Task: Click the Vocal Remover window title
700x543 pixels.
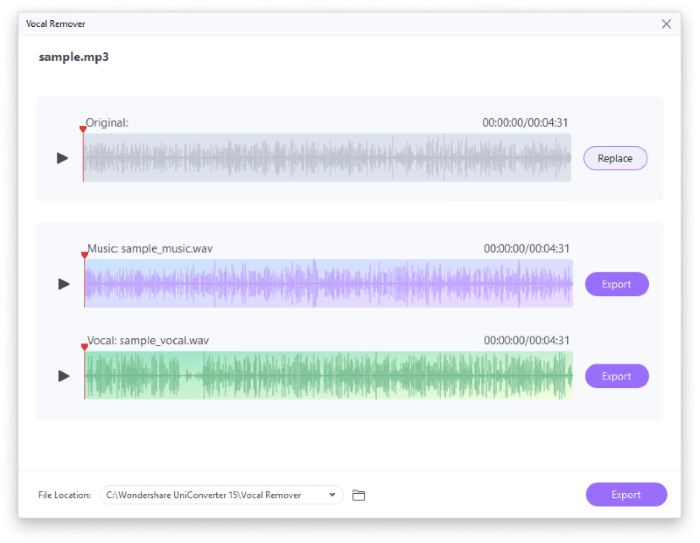Action: (x=55, y=24)
